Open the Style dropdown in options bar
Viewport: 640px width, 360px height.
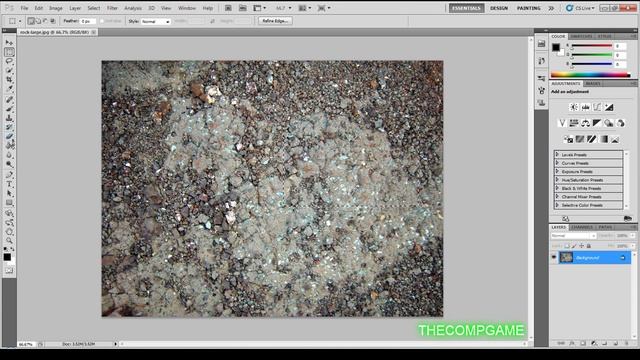pos(156,21)
